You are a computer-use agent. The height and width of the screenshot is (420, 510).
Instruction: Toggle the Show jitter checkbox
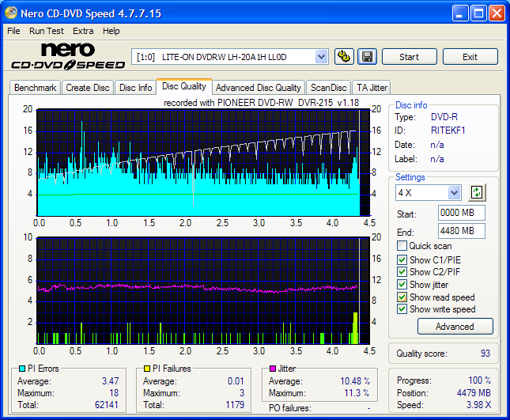pos(402,285)
